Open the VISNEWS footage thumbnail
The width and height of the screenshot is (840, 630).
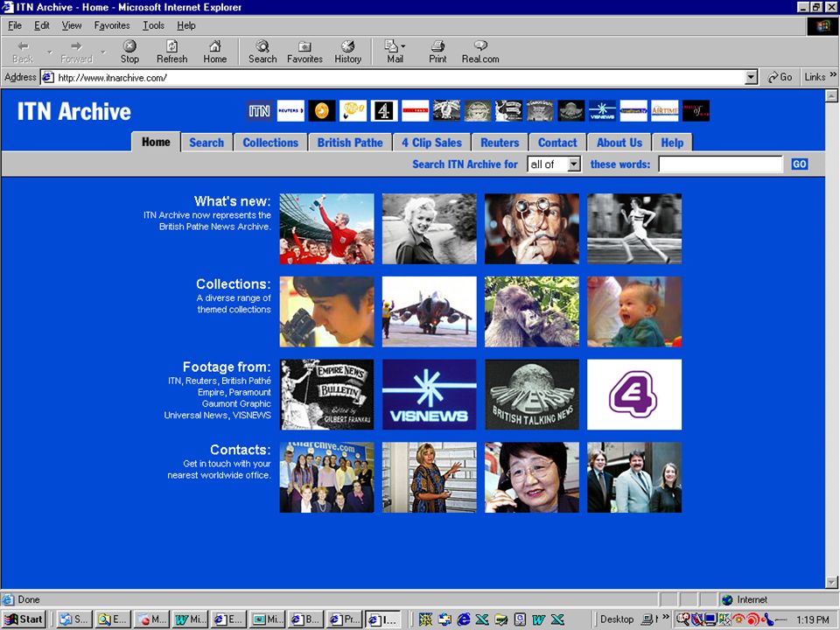pyautogui.click(x=429, y=395)
